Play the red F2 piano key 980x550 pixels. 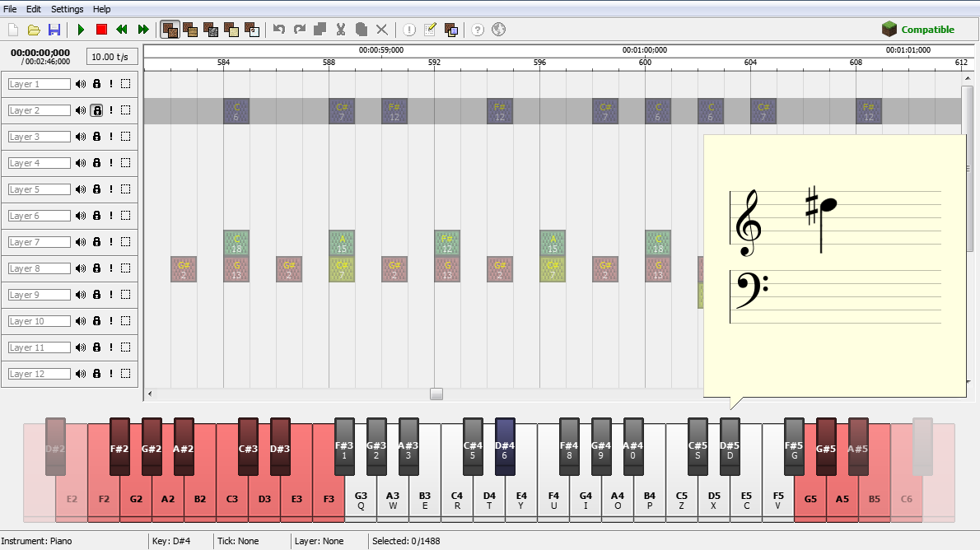coord(104,499)
